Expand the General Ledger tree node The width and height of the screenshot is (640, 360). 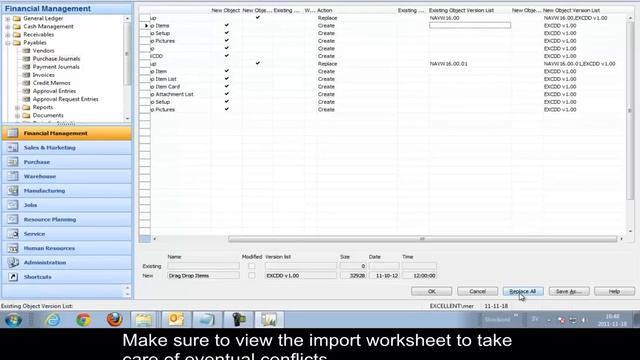pyautogui.click(x=8, y=18)
